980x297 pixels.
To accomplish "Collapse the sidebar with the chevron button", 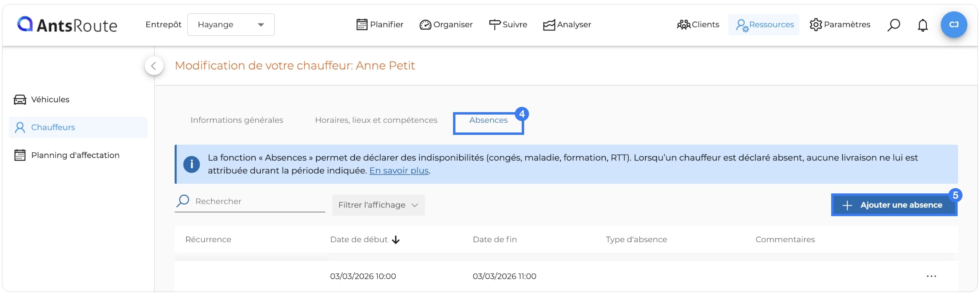I will (x=154, y=66).
